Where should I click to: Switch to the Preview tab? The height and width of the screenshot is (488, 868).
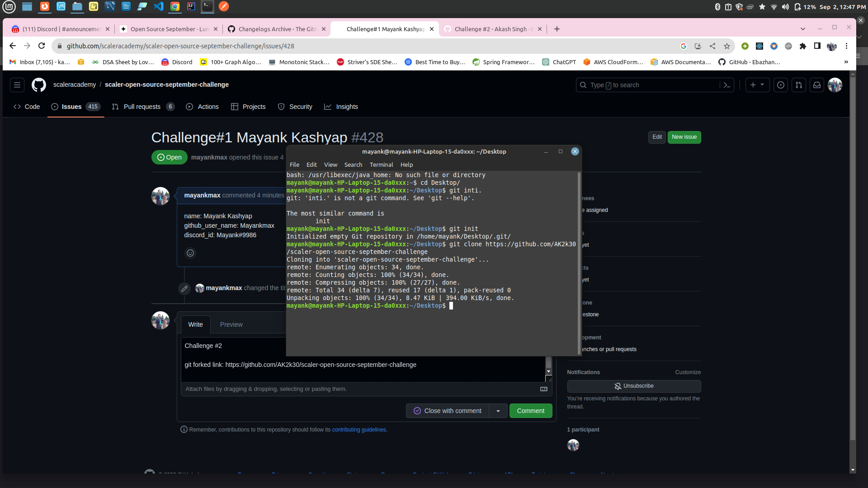(231, 324)
